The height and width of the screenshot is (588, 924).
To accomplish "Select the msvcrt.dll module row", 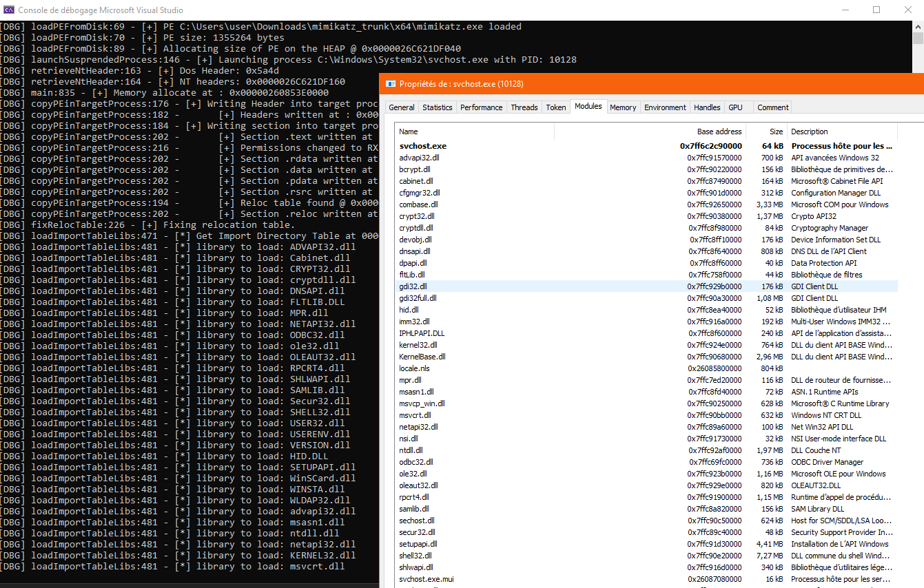I will [646, 415].
